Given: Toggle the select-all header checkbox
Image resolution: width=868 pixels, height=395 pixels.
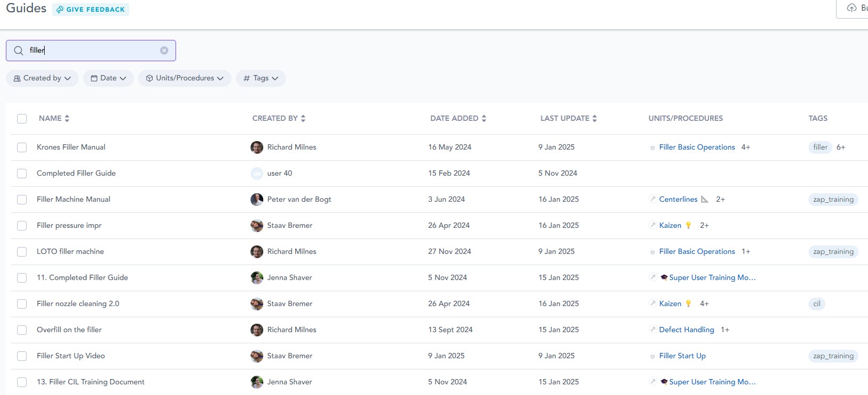Looking at the screenshot, I should pyautogui.click(x=22, y=119).
